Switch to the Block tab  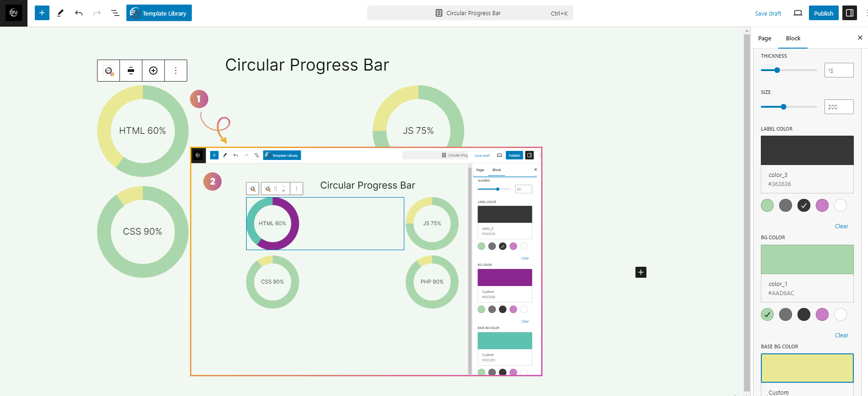tap(793, 38)
